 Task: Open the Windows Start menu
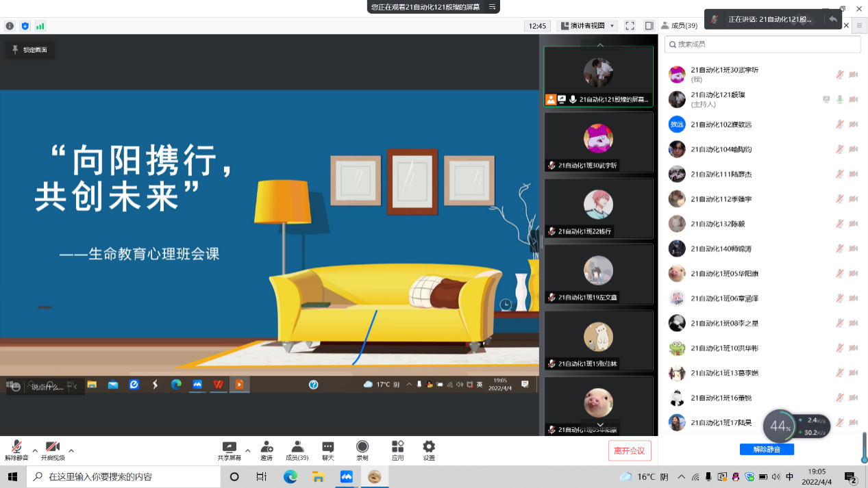[x=12, y=476]
